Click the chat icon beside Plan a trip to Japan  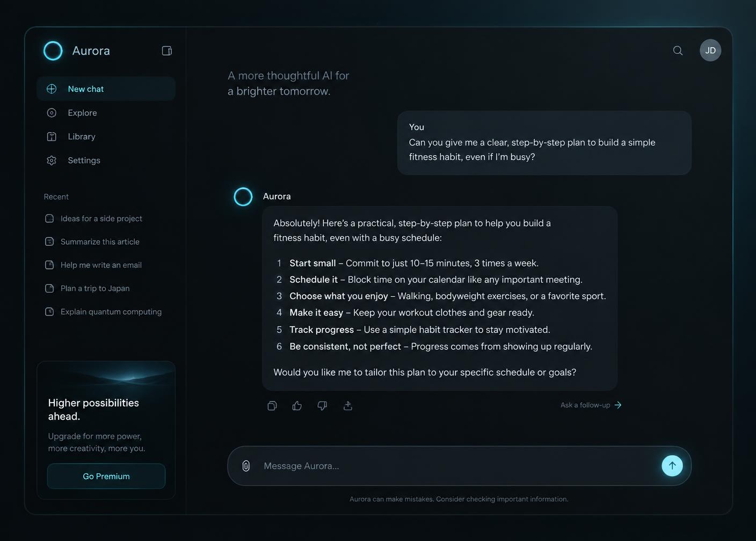49,288
